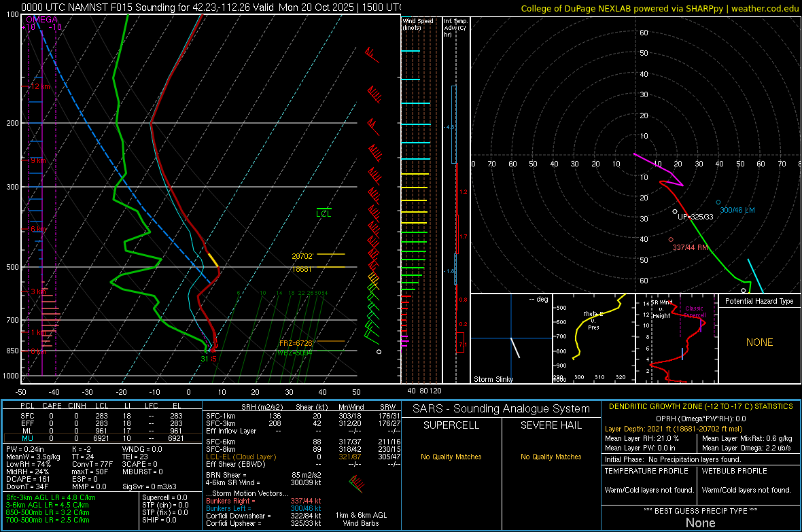Click the Mean Layer RH: 21.0 % value
The width and height of the screenshot is (802, 532).
[x=642, y=438]
